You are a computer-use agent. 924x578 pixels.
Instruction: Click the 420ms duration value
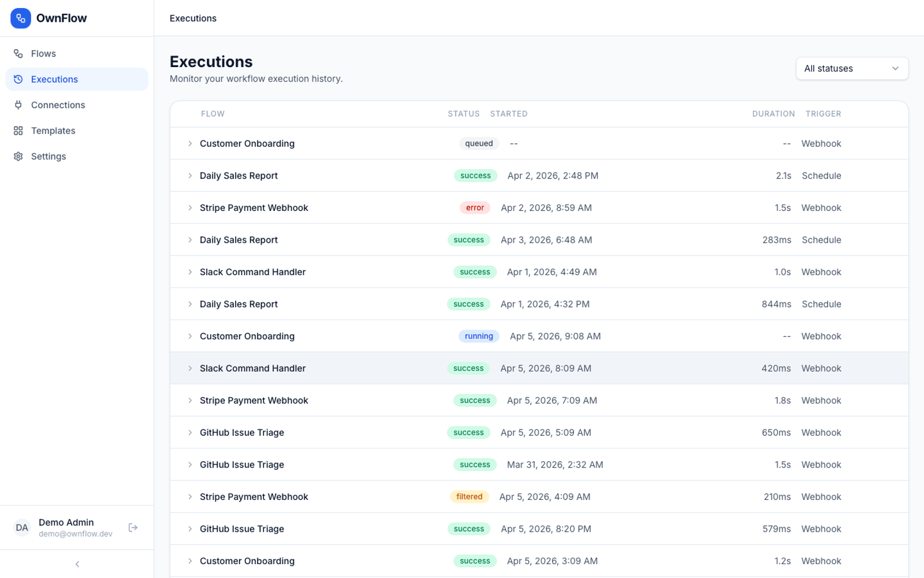776,368
